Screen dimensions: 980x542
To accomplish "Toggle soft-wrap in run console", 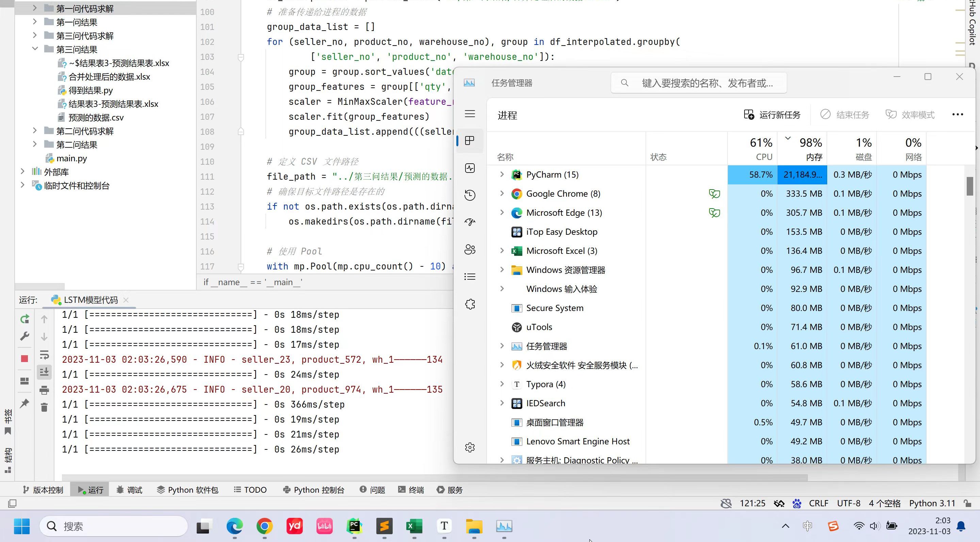I will 44,355.
